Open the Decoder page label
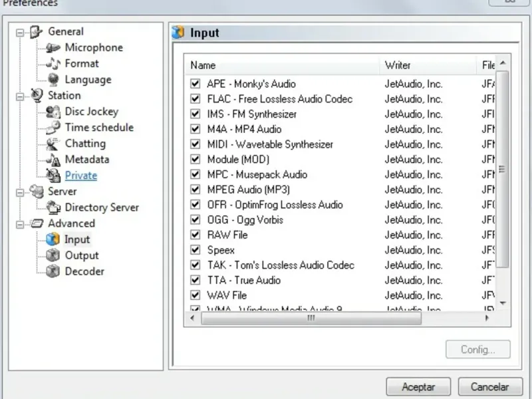The width and height of the screenshot is (532, 399). [84, 271]
